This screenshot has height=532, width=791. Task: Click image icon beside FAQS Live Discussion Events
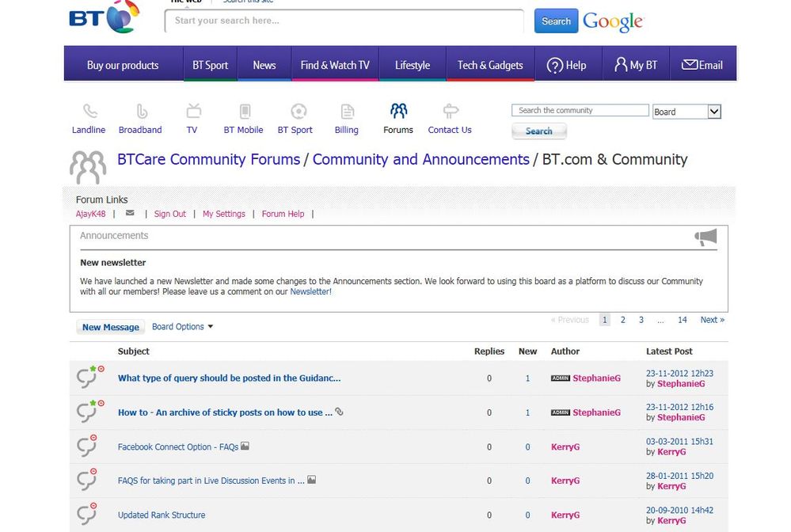click(x=312, y=480)
